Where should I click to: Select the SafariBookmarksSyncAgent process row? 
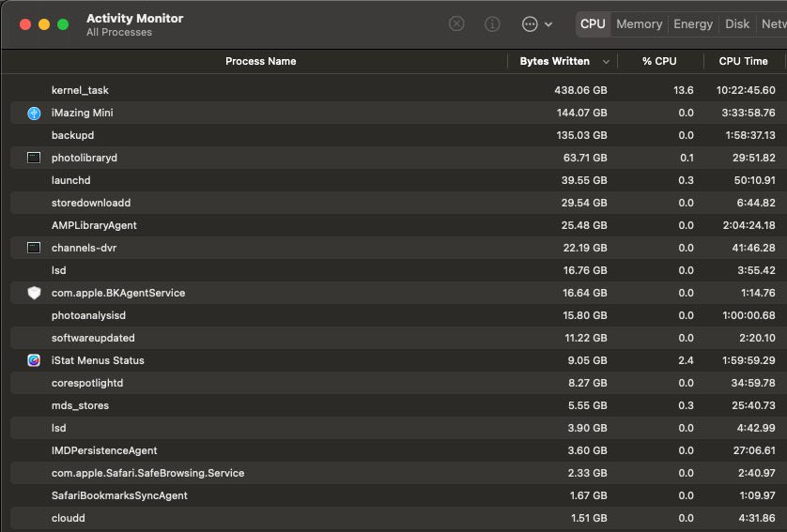pos(398,495)
